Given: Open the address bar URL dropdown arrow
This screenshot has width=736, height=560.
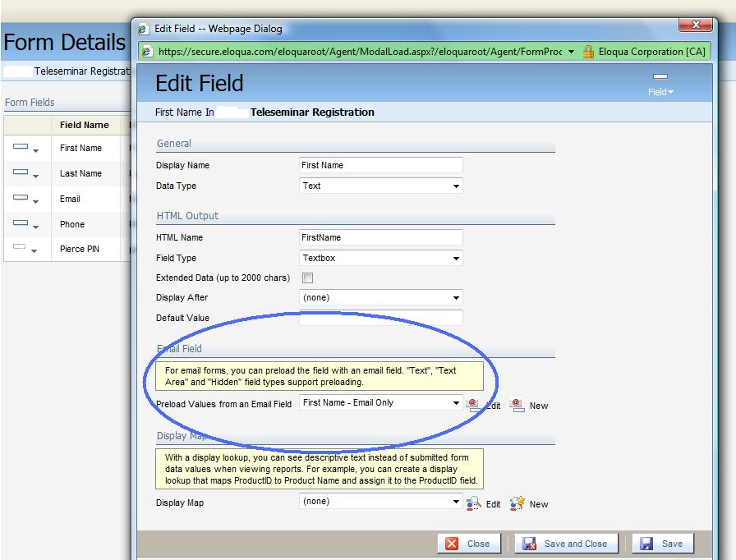Looking at the screenshot, I should coord(571,52).
